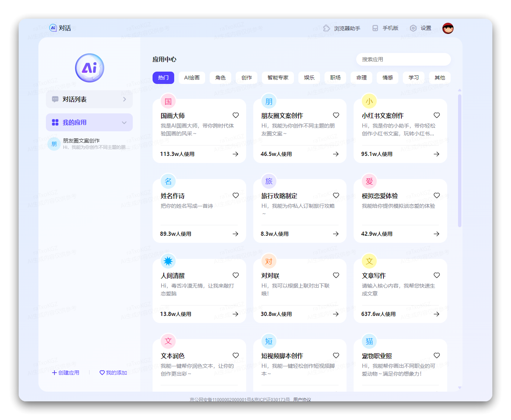511x420 pixels.
Task: Click the 搜索应用 search field
Action: tap(403, 59)
